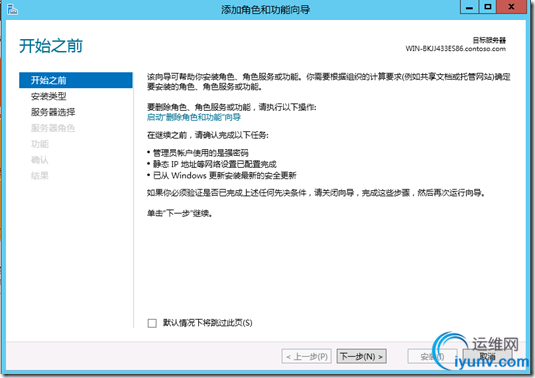This screenshot has width=535, height=378.
Task: Open the 启动"删除角色和功能"向导 link
Action: 194,117
